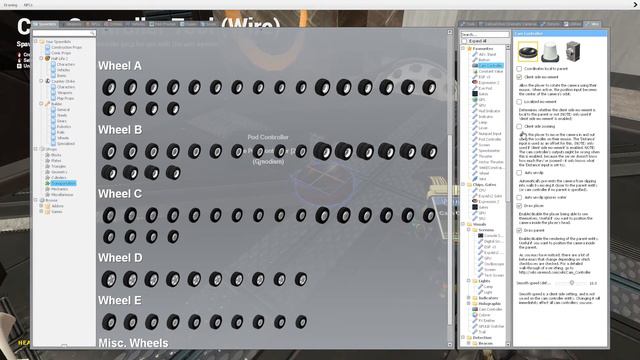
Task: Click the spawnlist search field
Action: (x=64, y=33)
